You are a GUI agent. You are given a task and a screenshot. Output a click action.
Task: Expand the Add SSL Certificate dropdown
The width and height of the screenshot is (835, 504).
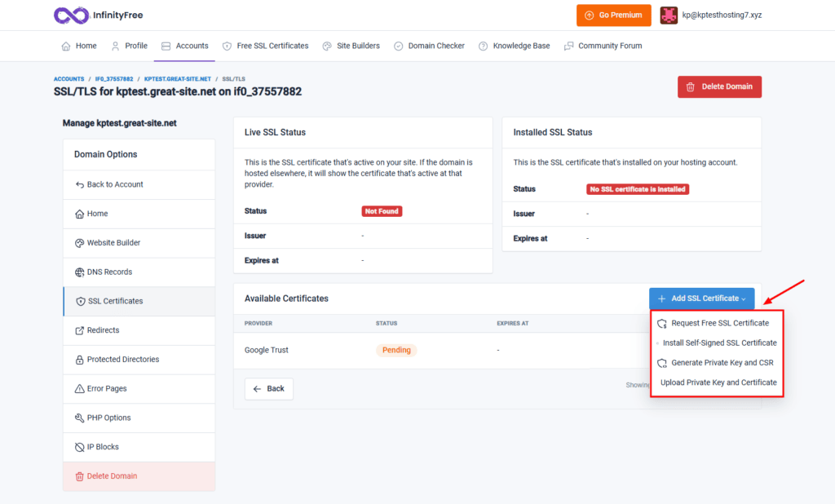[x=700, y=298]
